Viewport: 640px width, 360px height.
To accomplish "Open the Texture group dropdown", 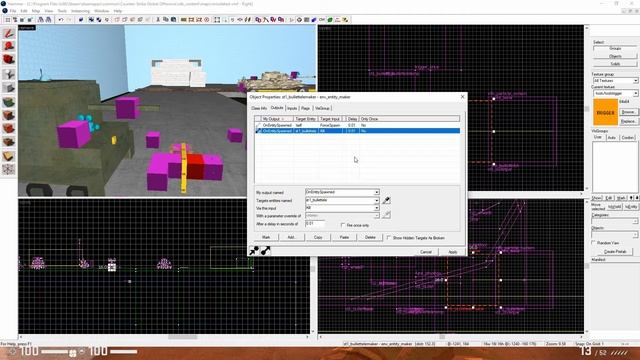I will coord(636,81).
